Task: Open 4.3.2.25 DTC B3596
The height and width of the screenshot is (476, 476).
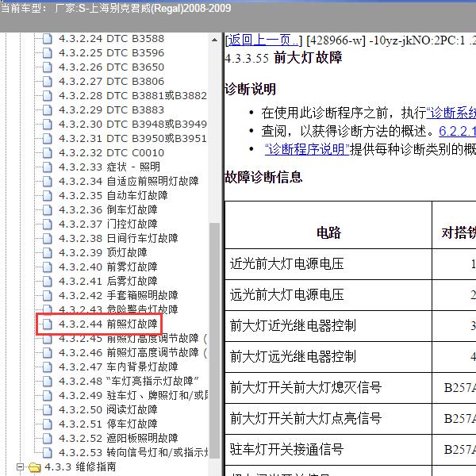Action: coord(111,53)
